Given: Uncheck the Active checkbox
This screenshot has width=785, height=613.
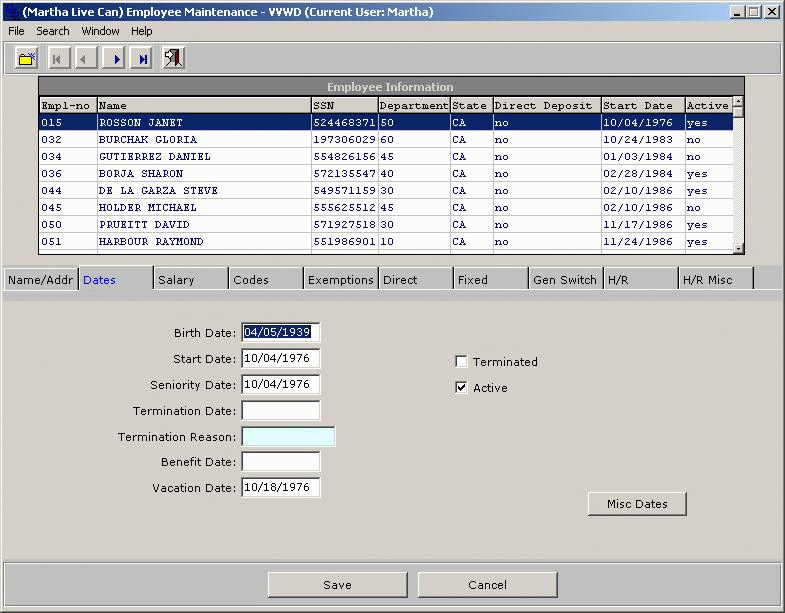Looking at the screenshot, I should 461,388.
